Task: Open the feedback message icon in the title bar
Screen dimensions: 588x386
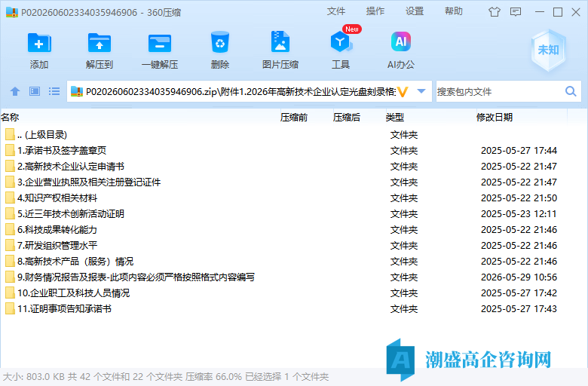Action: coord(516,12)
